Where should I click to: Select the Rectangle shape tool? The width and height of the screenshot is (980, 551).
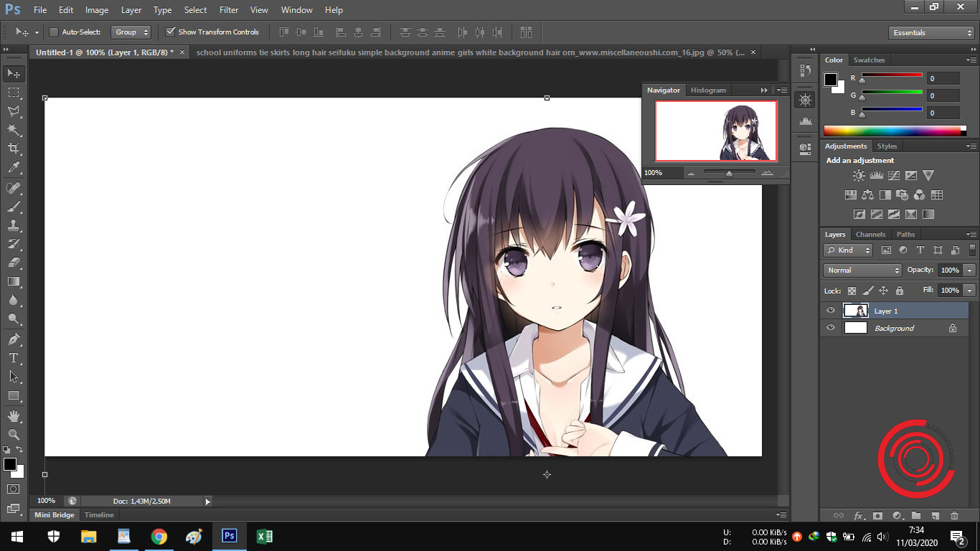tap(14, 395)
